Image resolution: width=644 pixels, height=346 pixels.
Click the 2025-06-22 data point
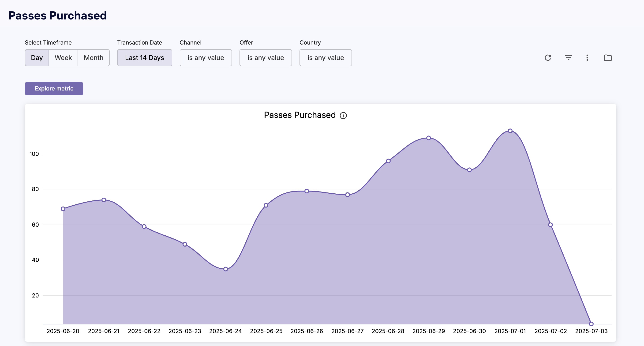[x=144, y=226]
